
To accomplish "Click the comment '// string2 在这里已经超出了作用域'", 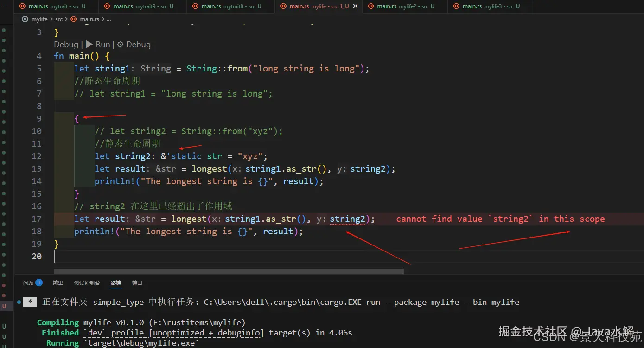I will pos(153,206).
